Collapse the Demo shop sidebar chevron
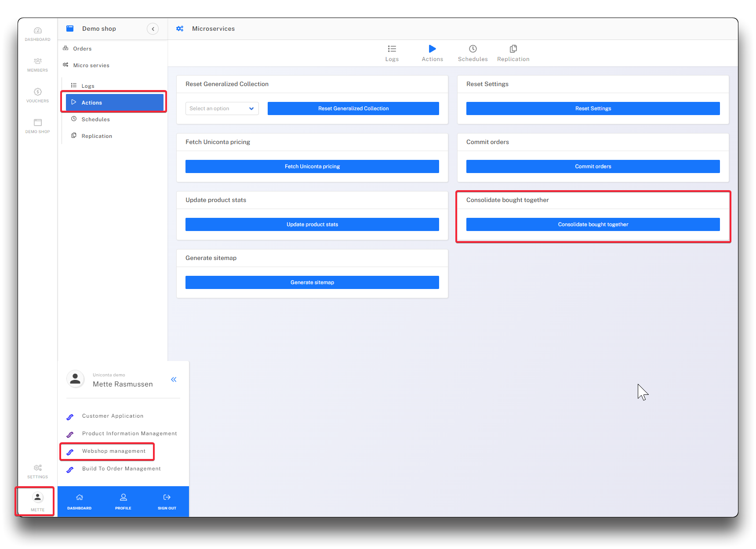Image resolution: width=756 pixels, height=549 pixels. point(153,29)
